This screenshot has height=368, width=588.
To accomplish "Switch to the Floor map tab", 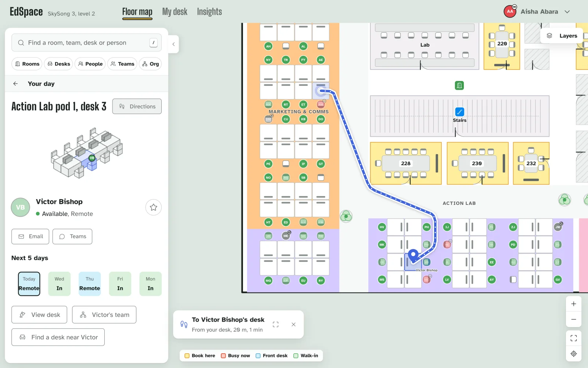I will pyautogui.click(x=137, y=12).
